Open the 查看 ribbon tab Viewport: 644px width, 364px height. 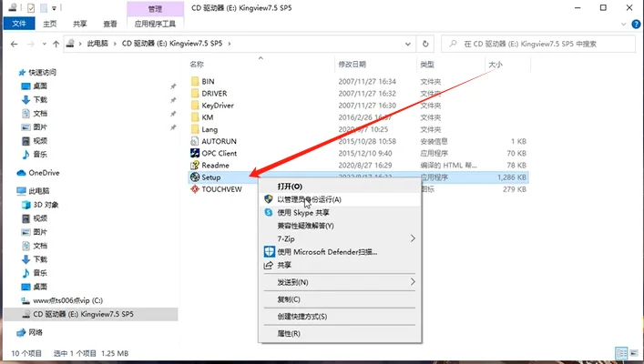point(109,24)
